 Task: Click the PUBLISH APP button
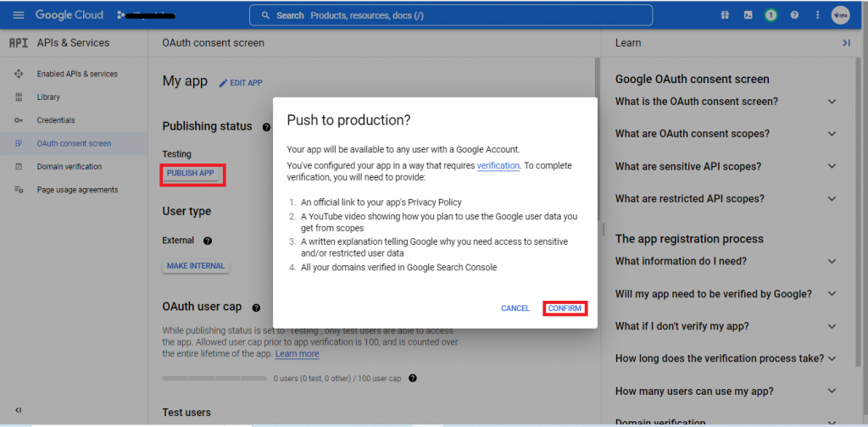(x=191, y=173)
